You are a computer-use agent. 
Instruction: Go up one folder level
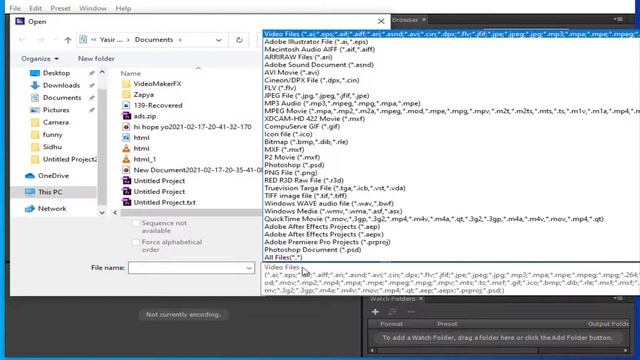[68, 40]
